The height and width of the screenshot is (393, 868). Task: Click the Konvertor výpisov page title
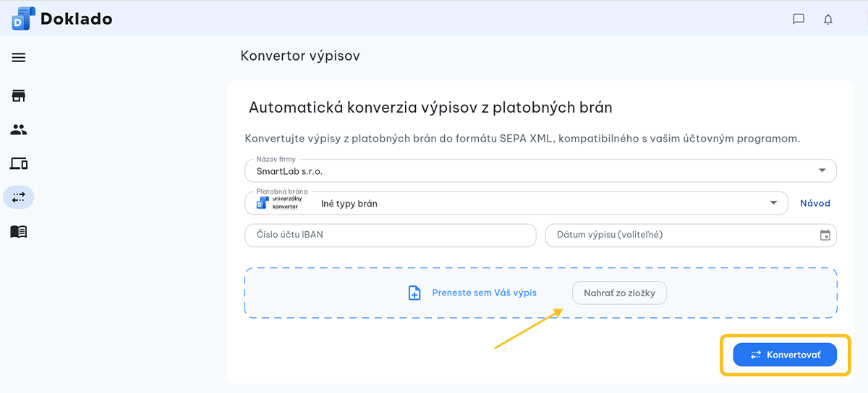click(x=299, y=56)
